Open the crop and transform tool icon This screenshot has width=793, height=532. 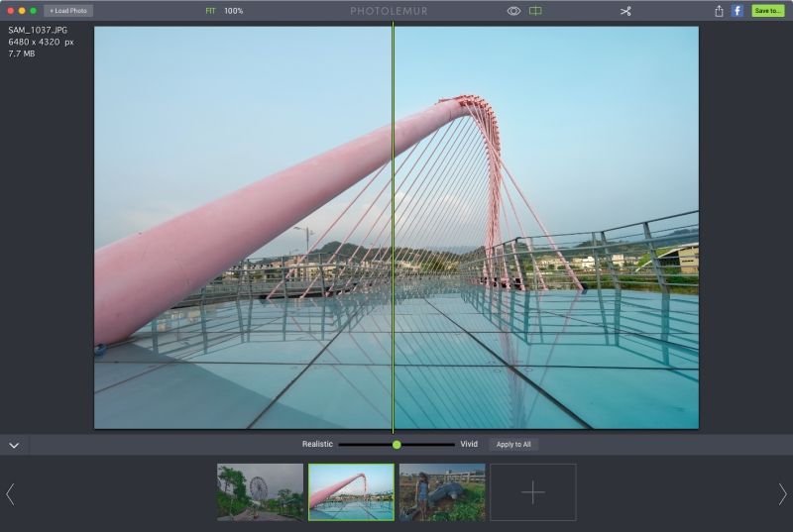pos(625,11)
